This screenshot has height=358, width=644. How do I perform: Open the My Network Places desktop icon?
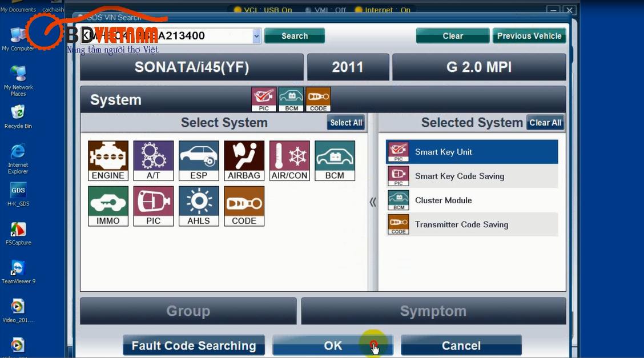pyautogui.click(x=18, y=81)
